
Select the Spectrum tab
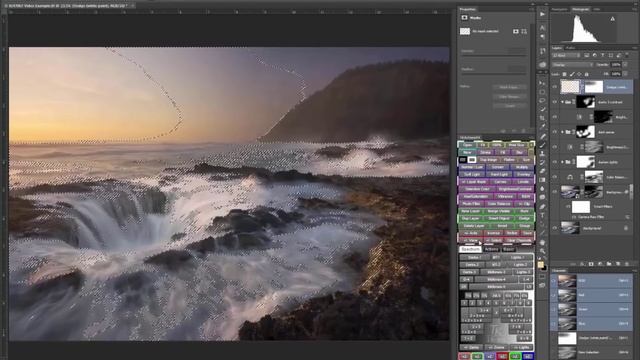[470, 249]
